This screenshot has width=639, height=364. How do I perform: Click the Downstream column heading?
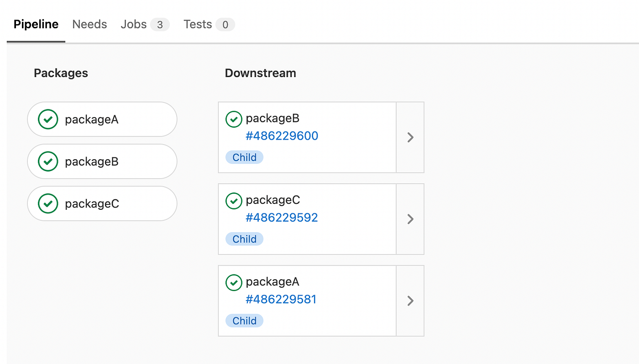click(x=261, y=73)
